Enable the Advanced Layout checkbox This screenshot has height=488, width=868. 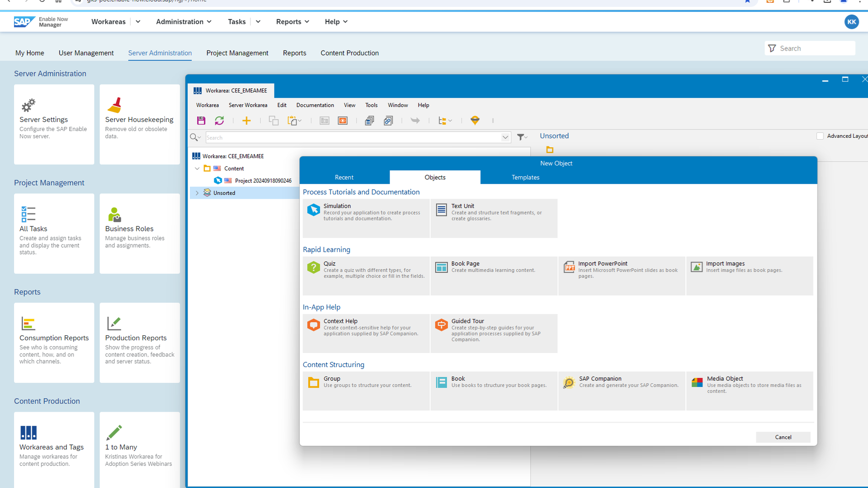click(x=820, y=136)
